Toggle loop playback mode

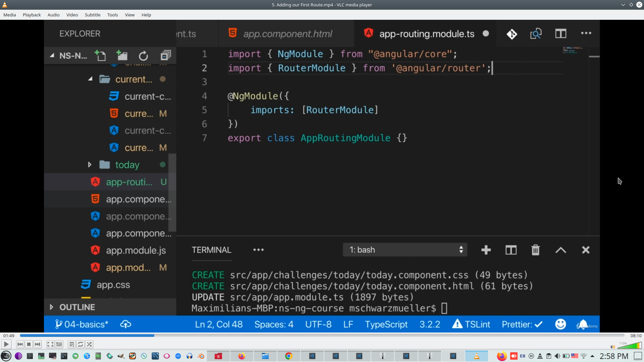click(x=80, y=344)
